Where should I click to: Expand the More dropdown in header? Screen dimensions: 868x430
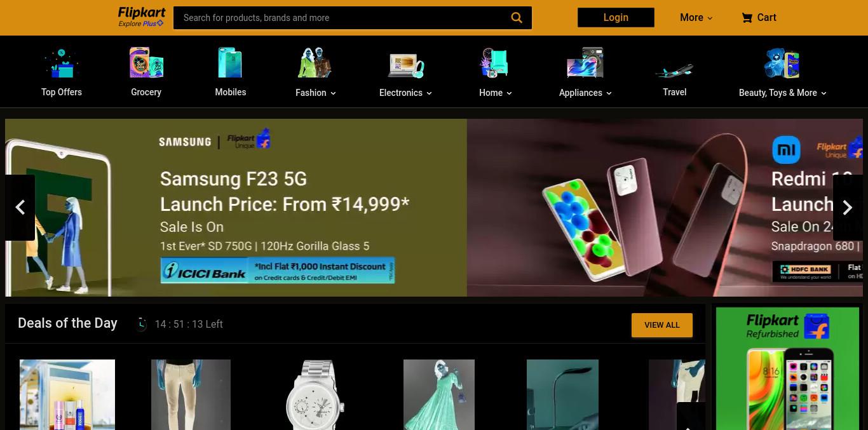(696, 18)
